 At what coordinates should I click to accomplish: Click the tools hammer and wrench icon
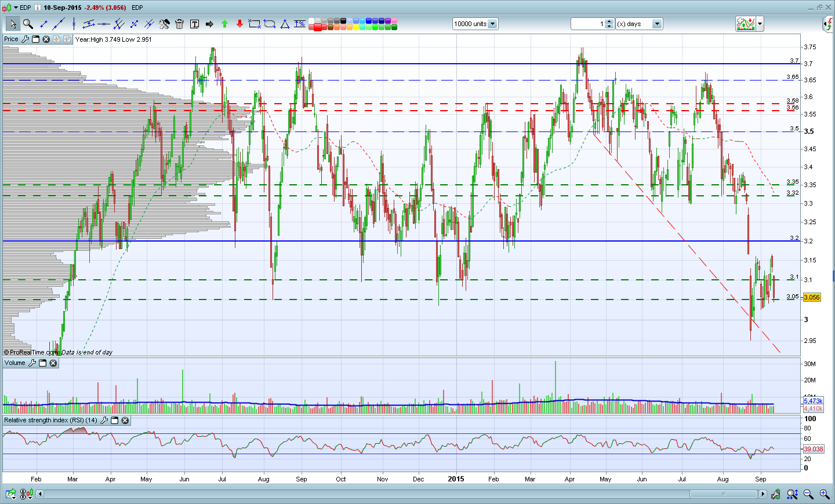164,24
